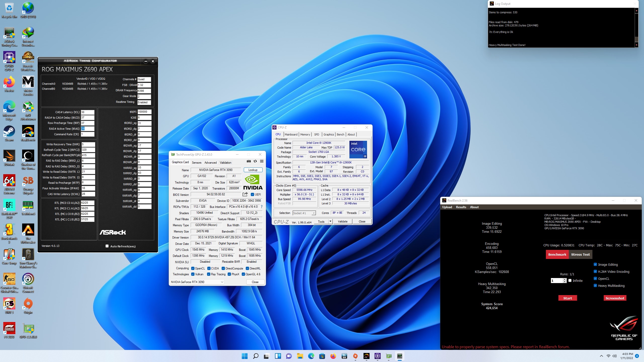The image size is (644, 362).
Task: Minimize the ASRock Timing Configurator window
Action: tap(146, 61)
